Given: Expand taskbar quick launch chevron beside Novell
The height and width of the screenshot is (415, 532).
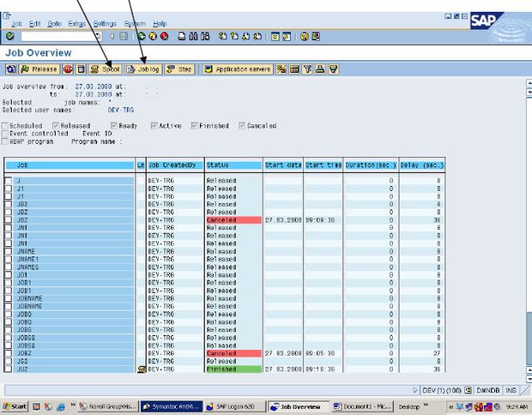Looking at the screenshot, I should 73,405.
